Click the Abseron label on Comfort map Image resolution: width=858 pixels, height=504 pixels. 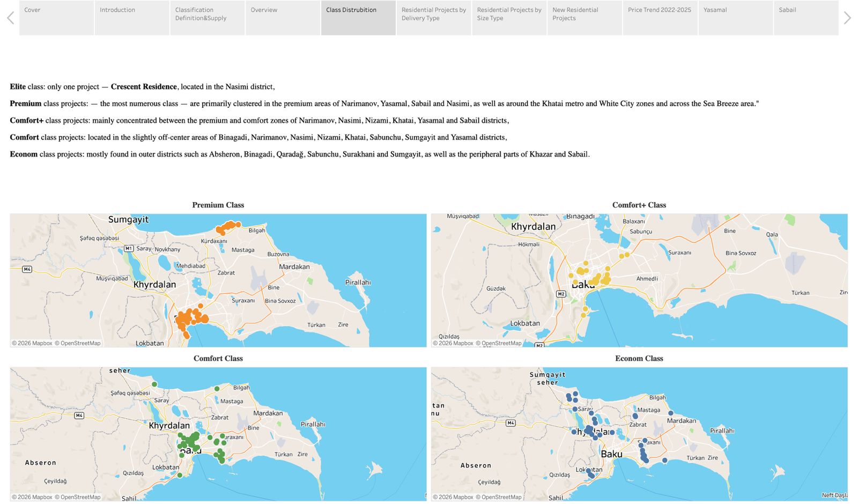[40, 463]
